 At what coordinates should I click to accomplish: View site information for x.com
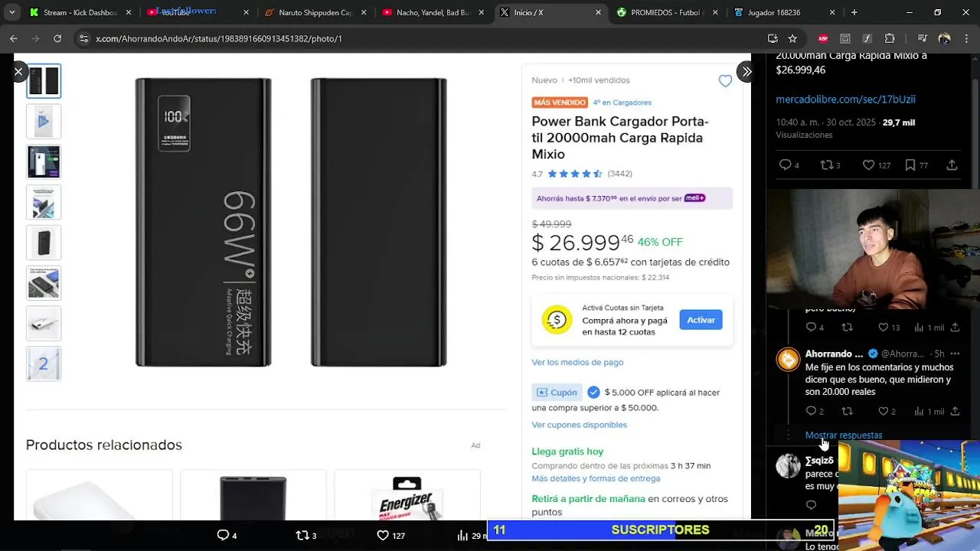pos(83,38)
